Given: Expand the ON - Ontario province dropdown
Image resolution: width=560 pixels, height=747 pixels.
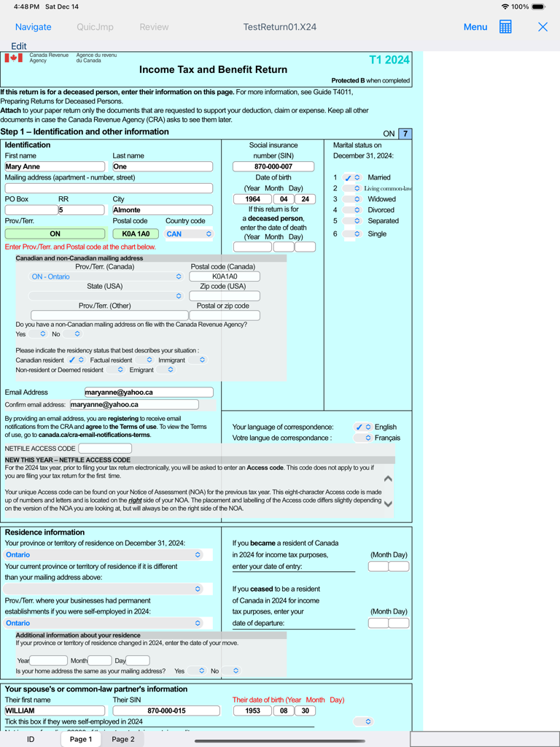Looking at the screenshot, I should click(106, 276).
